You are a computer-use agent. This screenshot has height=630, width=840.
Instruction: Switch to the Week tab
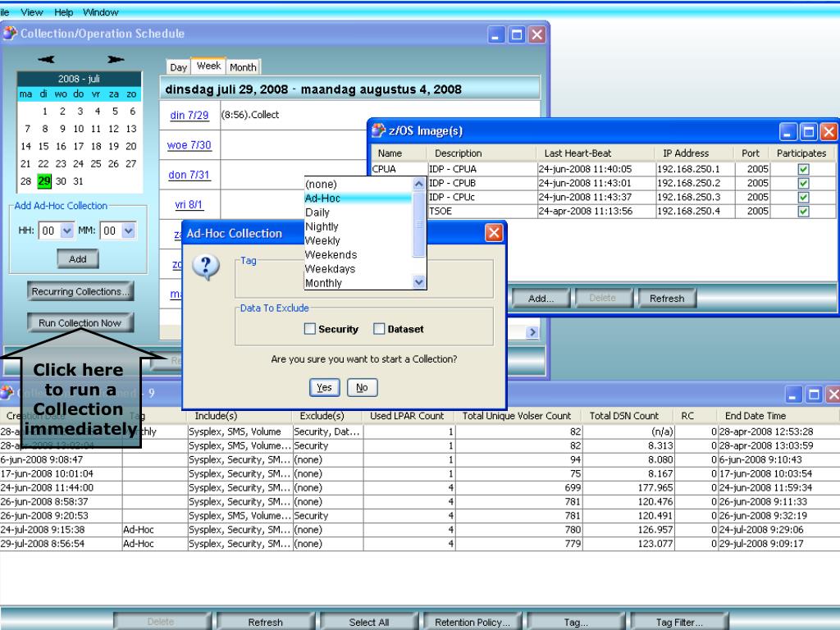208,66
